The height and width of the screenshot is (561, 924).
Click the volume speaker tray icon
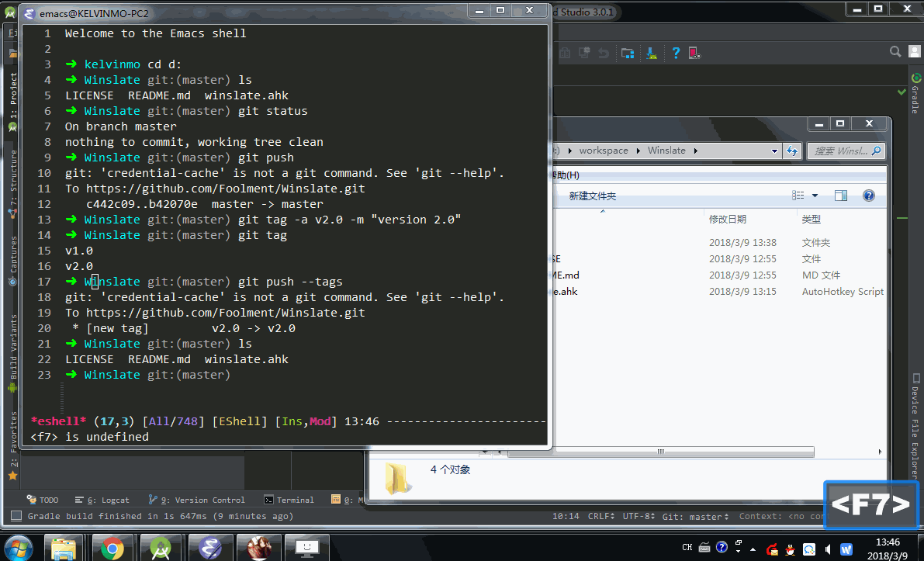828,549
